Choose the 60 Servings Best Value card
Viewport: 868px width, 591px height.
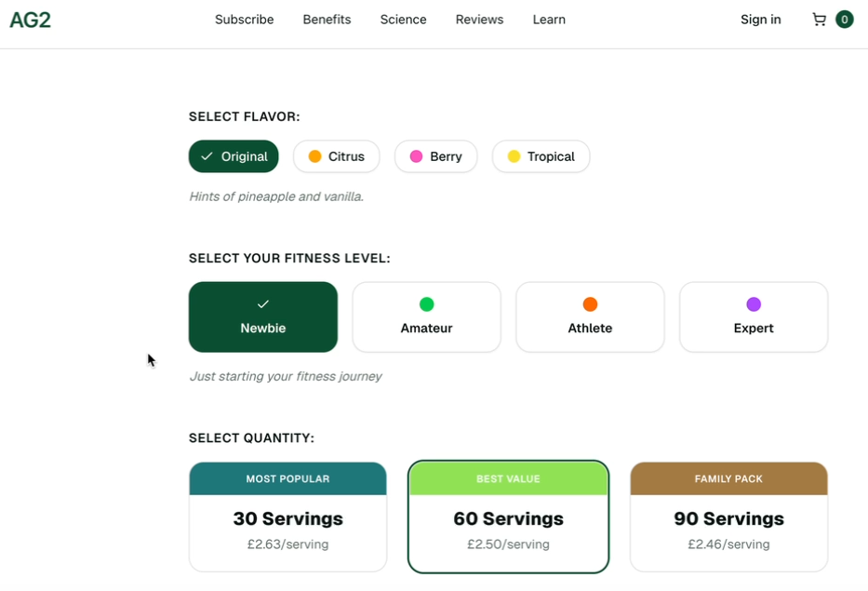[x=508, y=517]
